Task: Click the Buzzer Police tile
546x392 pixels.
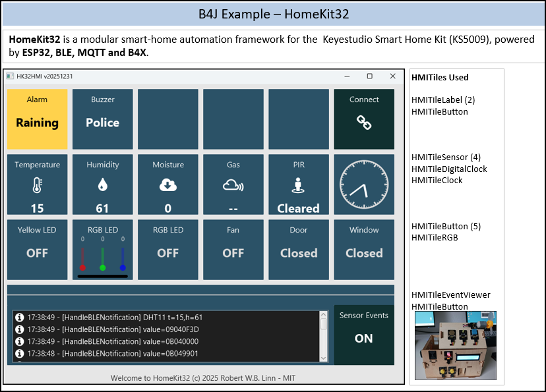Action: click(x=102, y=119)
